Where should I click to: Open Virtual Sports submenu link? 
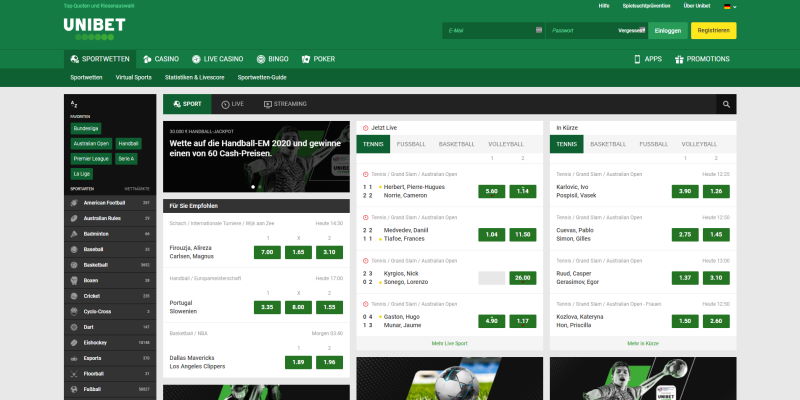(134, 78)
